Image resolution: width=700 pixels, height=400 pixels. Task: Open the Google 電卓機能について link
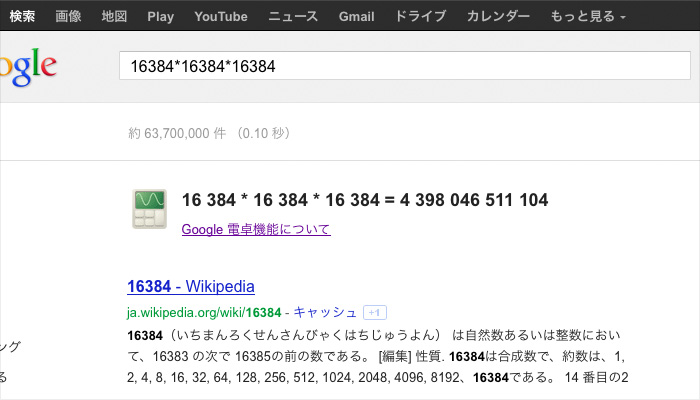(x=256, y=229)
